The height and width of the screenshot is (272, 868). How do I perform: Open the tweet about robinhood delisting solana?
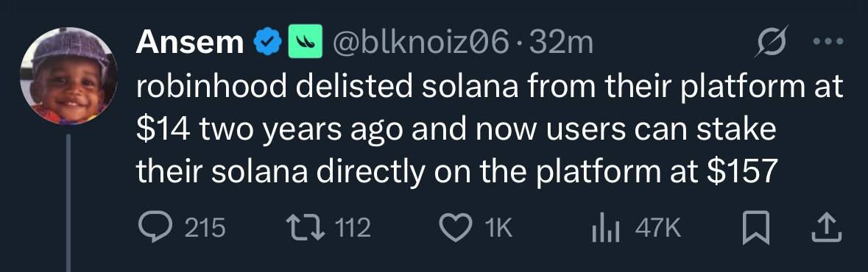tap(490, 130)
